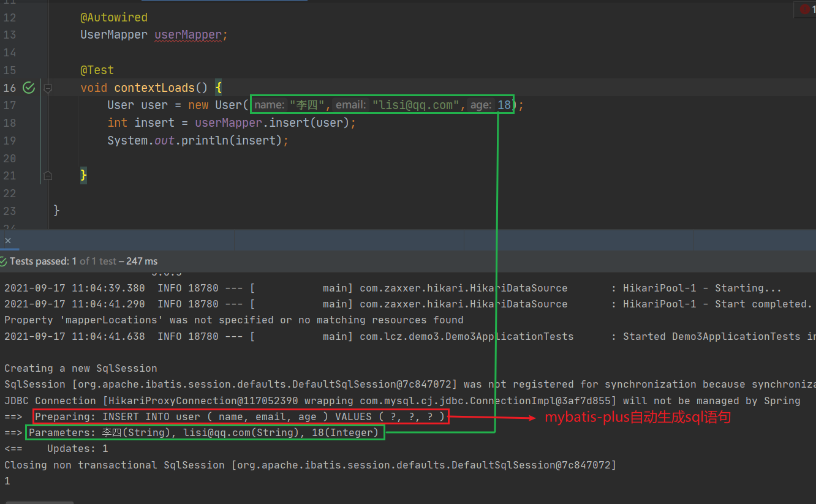Image resolution: width=816 pixels, height=504 pixels.
Task: Click the 'name:' parameter hint on line 17
Action: click(270, 105)
